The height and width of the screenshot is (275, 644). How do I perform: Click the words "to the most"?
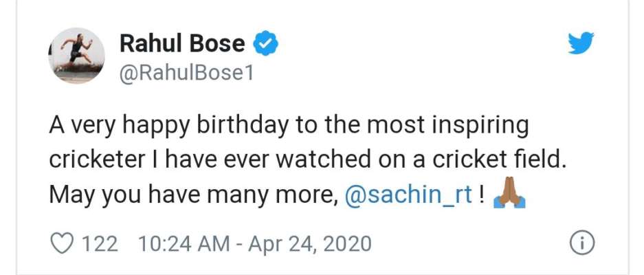351,125
